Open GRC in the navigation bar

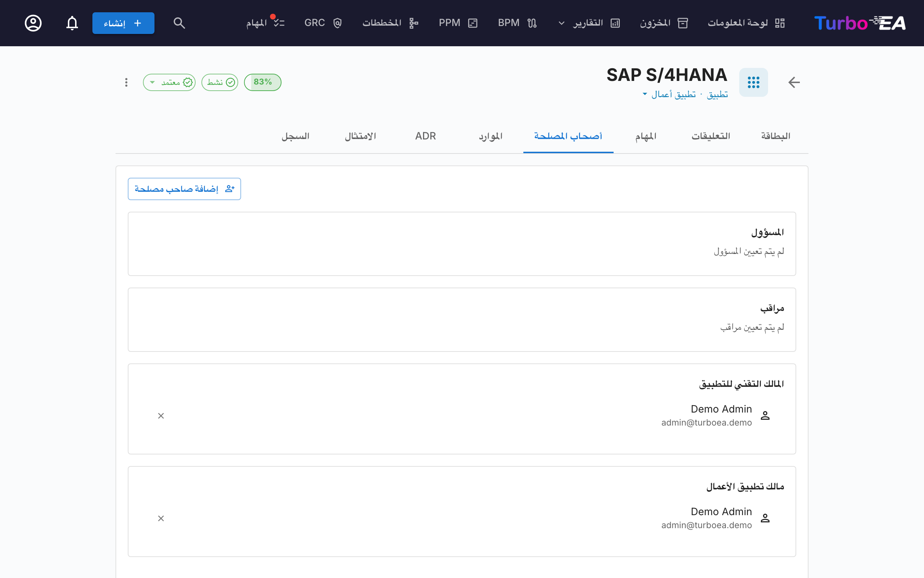coord(323,23)
